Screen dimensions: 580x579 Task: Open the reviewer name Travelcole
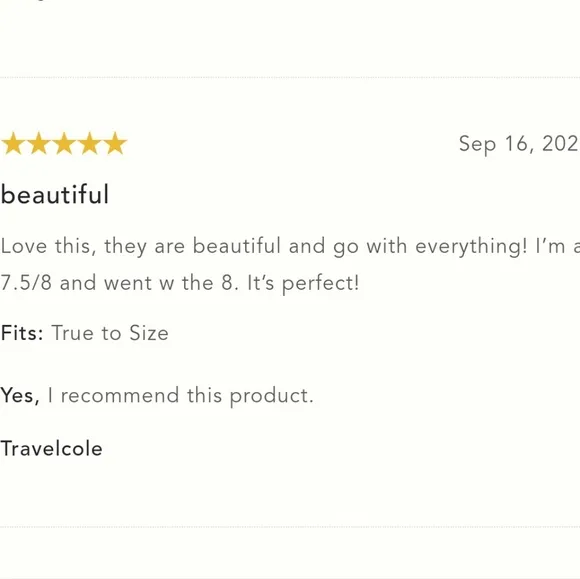tap(51, 449)
